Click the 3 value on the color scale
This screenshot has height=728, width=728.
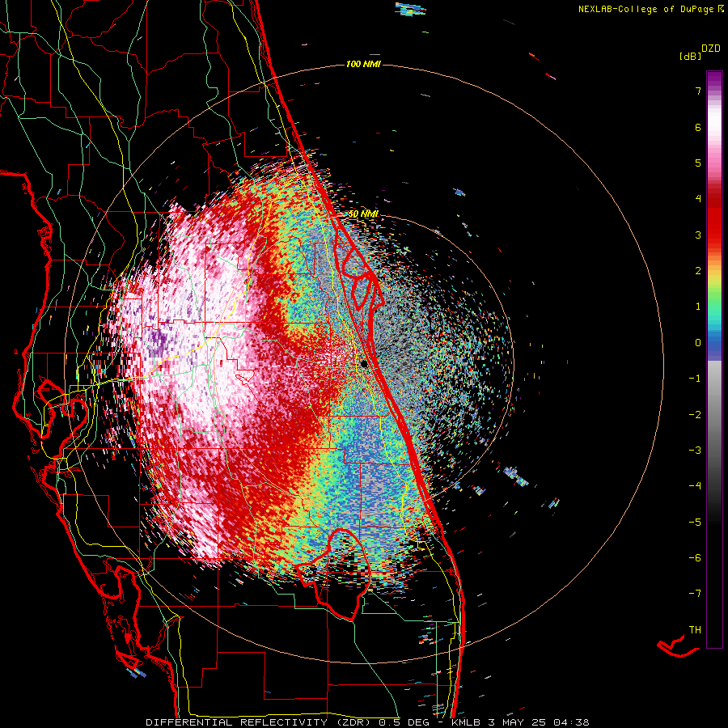tap(698, 235)
